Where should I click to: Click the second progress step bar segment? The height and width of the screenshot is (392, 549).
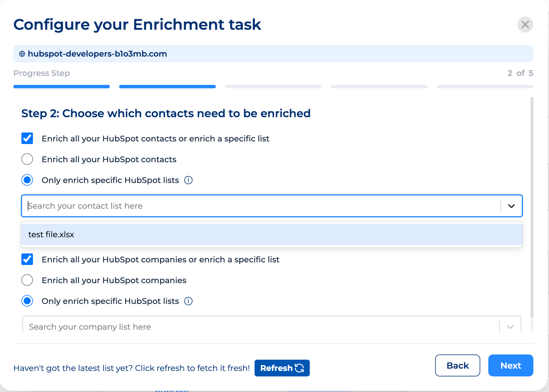pos(167,87)
